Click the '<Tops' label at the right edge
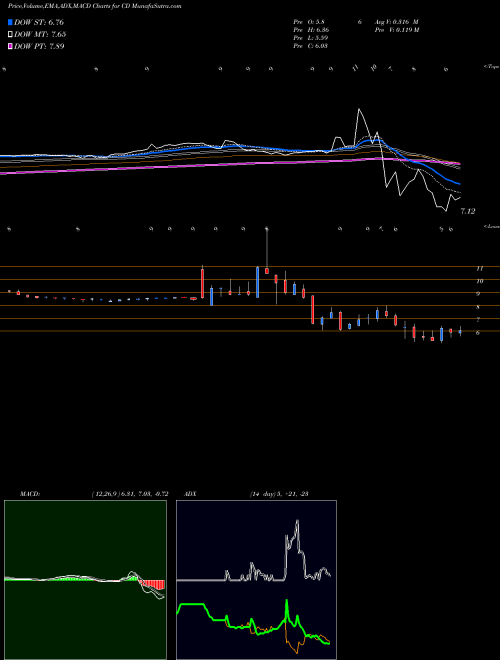Viewport: 500px width, 660px height. tap(492, 66)
